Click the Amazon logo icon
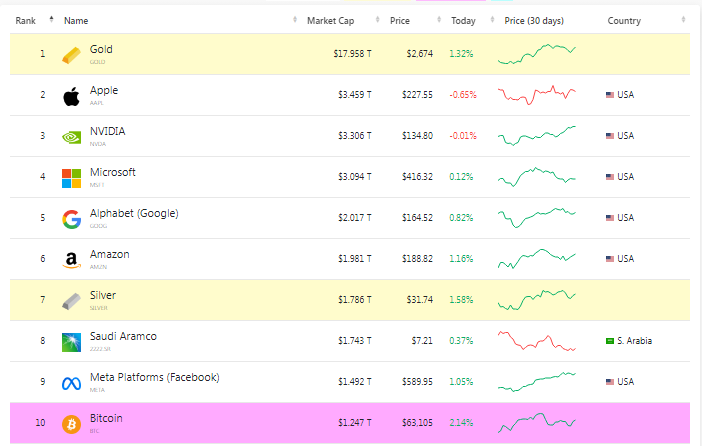 (71, 260)
